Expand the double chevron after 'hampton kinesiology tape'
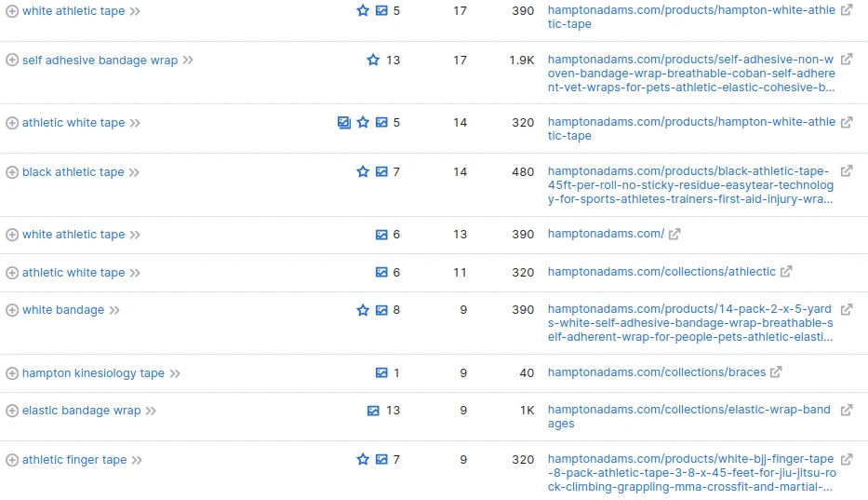The height and width of the screenshot is (500, 868). tap(175, 373)
